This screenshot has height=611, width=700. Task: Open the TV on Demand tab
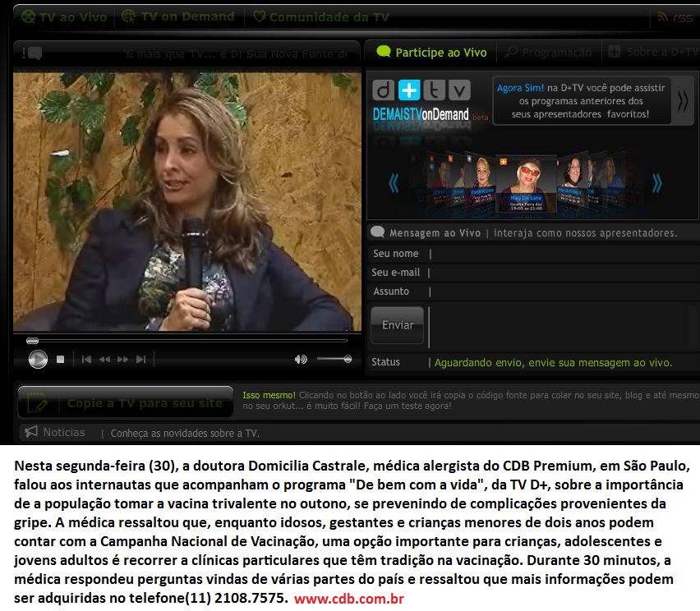(177, 16)
